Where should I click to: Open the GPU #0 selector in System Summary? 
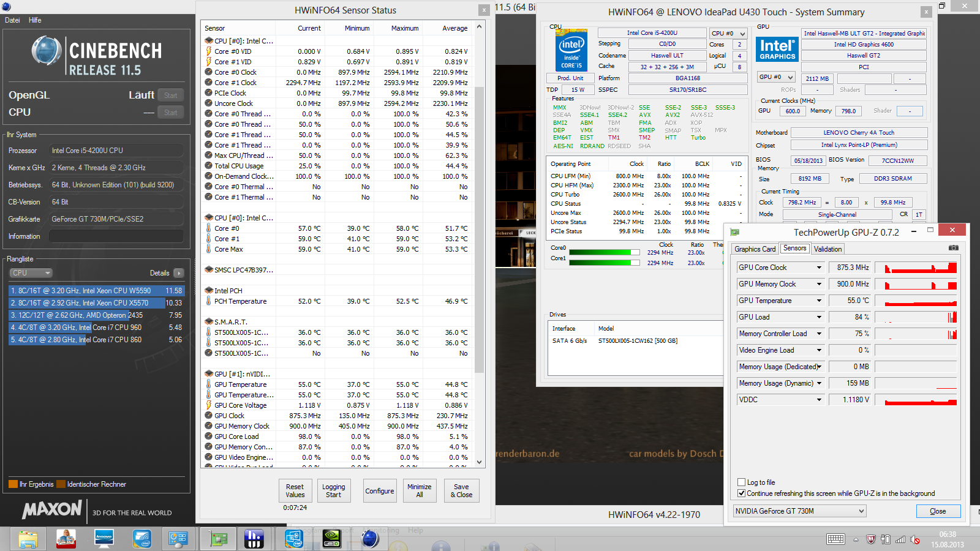click(x=776, y=78)
